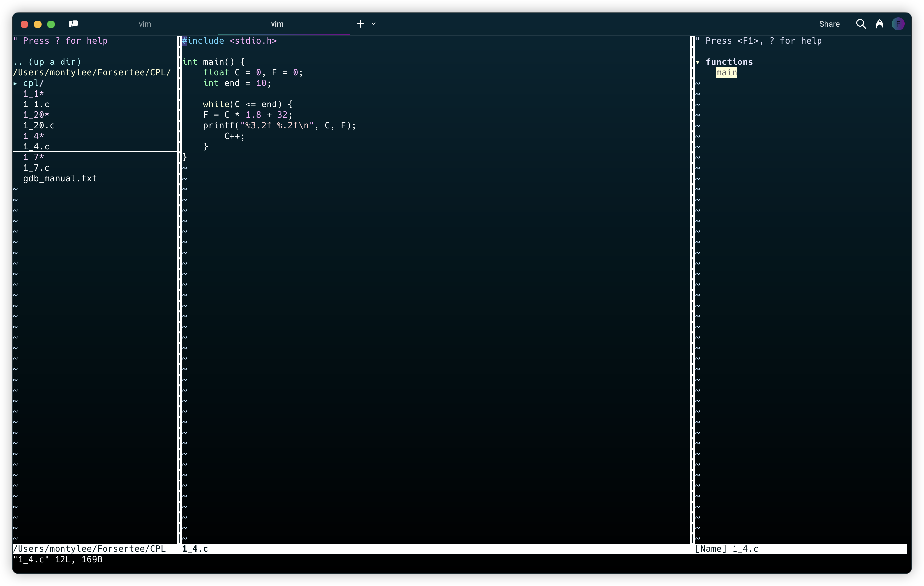The image size is (924, 586).
Task: Select the second active vim tab
Action: [277, 24]
